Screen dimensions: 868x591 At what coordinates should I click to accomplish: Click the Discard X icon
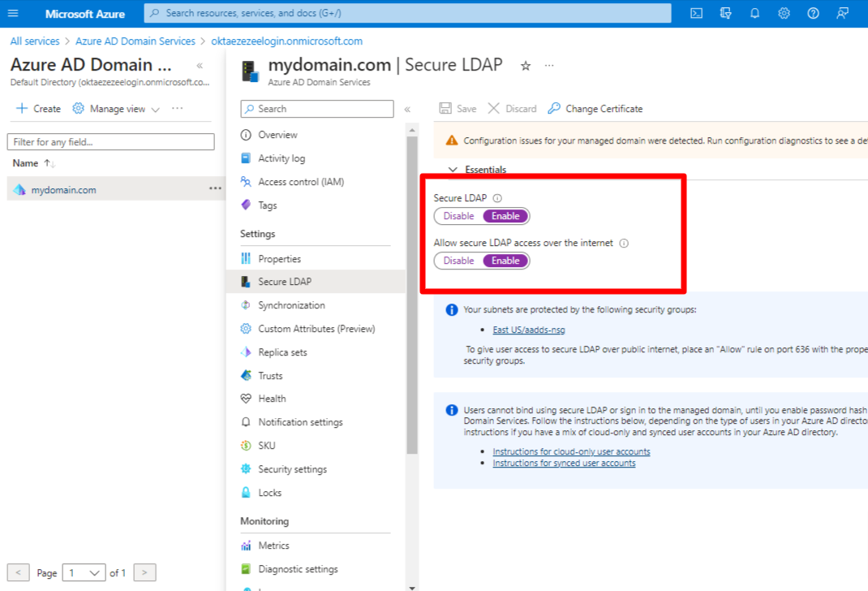coord(493,109)
